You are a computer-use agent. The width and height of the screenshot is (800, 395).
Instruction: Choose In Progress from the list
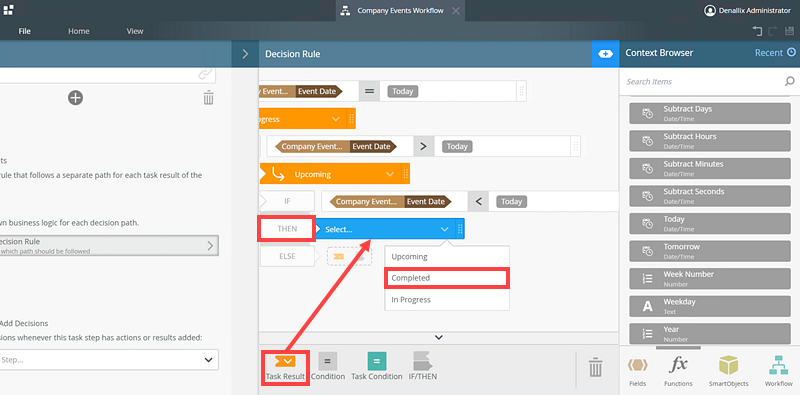(447, 300)
